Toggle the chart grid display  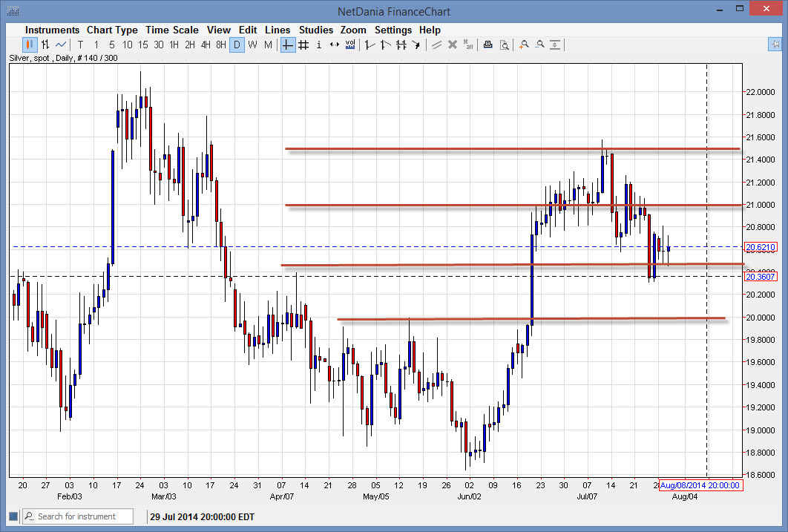(303, 45)
